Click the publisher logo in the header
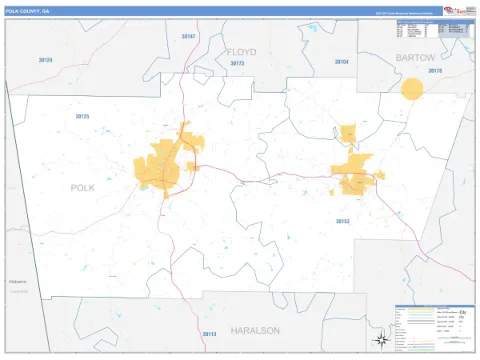The width and height of the screenshot is (480, 360). tap(460, 11)
